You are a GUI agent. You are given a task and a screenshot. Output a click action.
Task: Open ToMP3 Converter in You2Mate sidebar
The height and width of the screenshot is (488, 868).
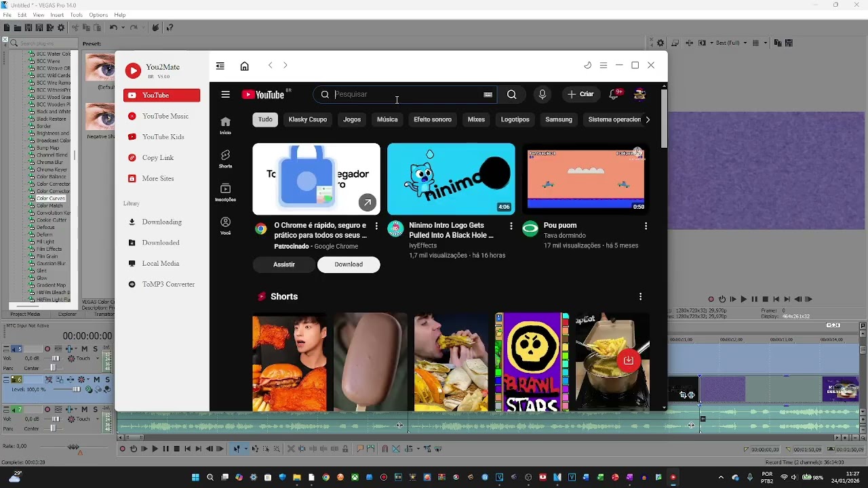162,284
